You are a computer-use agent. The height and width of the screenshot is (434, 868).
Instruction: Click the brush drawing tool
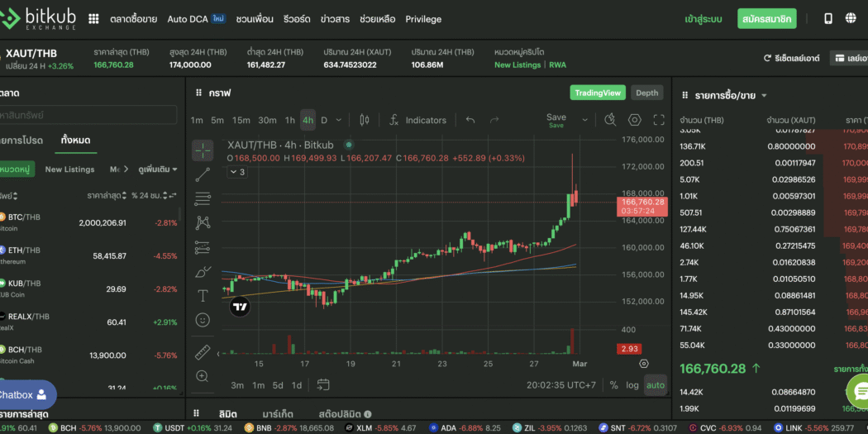[203, 271]
